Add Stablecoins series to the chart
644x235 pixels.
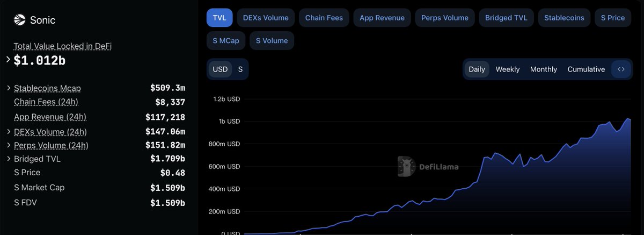point(564,18)
